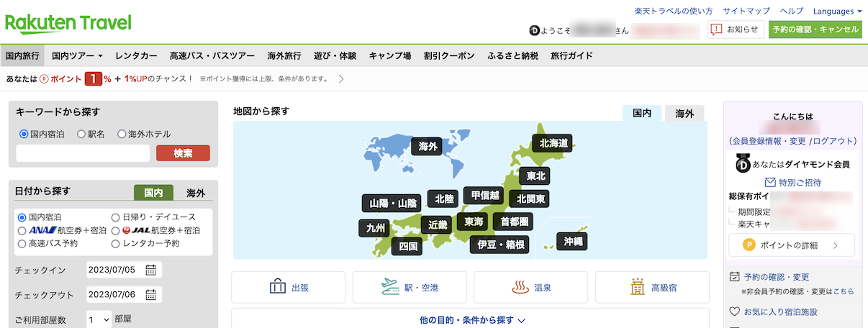
Task: Select 沖縄 on the map
Action: [573, 242]
